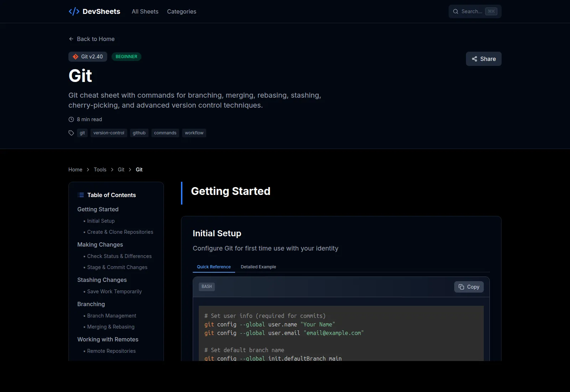
Task: Jump to Getting Started in contents
Action: (98, 209)
